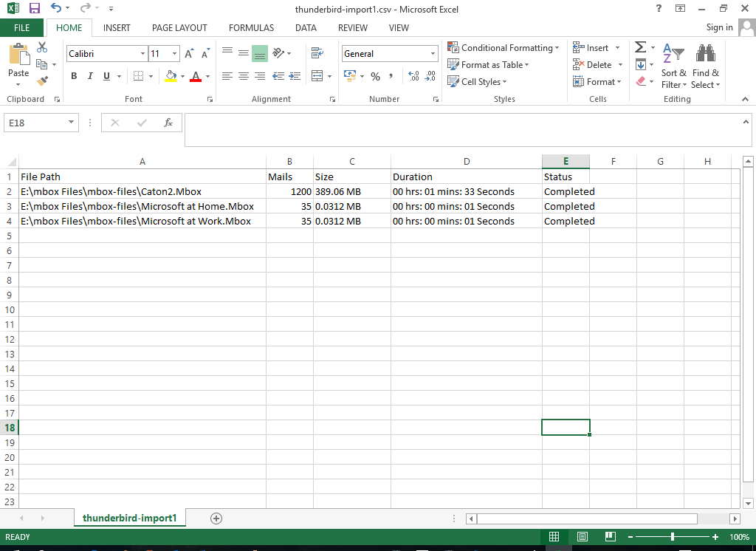Switch to Normal view in status bar

click(x=554, y=537)
